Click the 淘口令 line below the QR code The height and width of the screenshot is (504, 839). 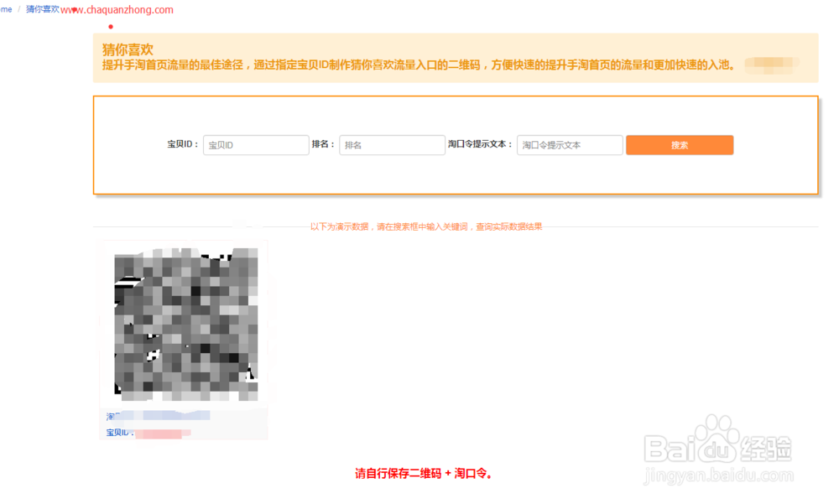(x=158, y=416)
